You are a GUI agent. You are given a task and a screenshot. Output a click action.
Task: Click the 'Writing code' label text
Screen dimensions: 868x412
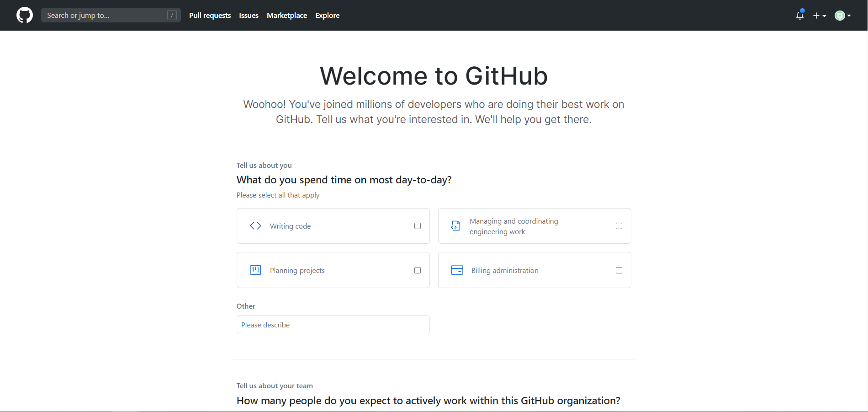pos(290,226)
